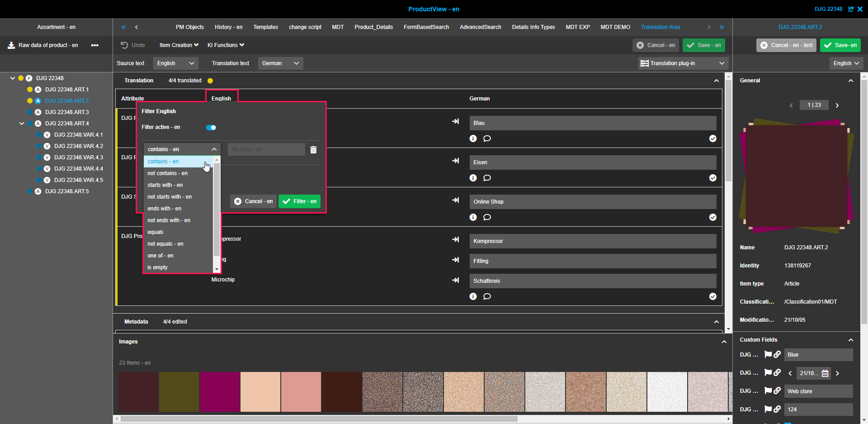868x424 pixels.
Task: Switch to the AdvancedSearch tab
Action: click(x=480, y=27)
